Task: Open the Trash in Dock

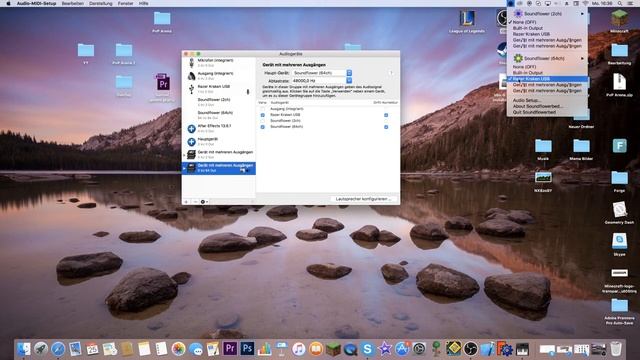Action: point(616,349)
